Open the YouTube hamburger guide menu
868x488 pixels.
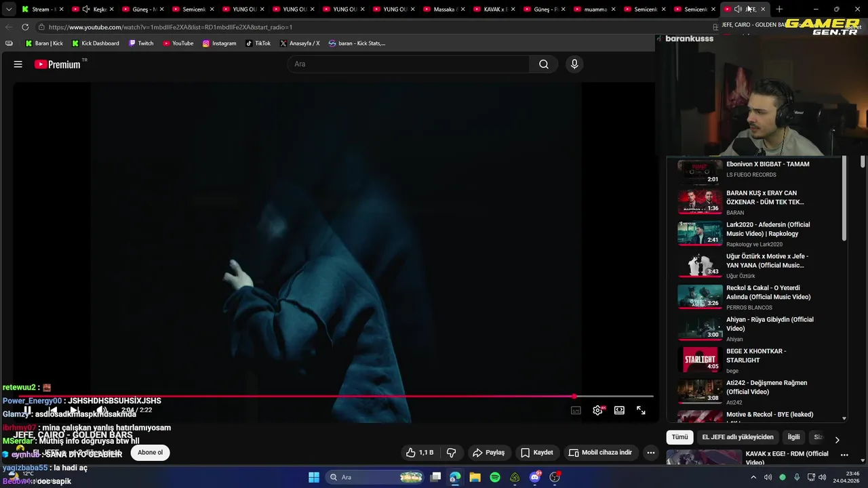click(x=18, y=64)
